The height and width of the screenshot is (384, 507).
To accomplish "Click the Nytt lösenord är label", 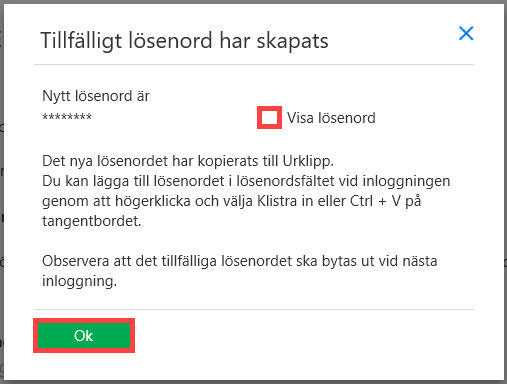I will tap(96, 96).
